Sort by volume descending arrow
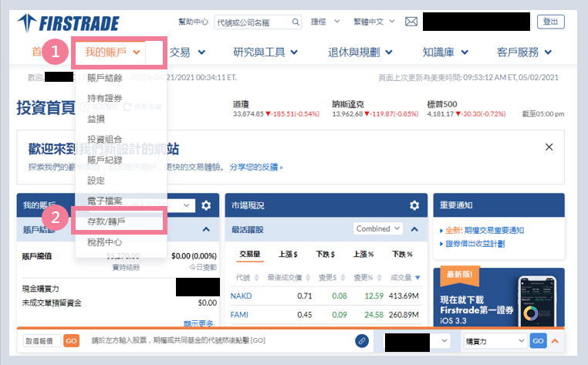Viewport: 588px width, 365px height. click(x=417, y=278)
